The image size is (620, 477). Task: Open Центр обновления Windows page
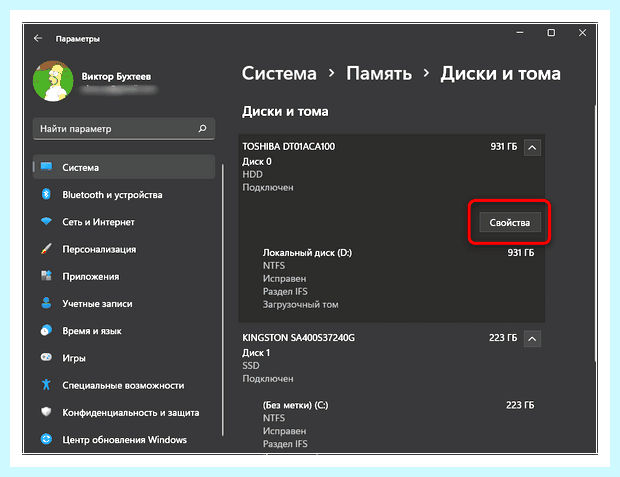point(124,439)
